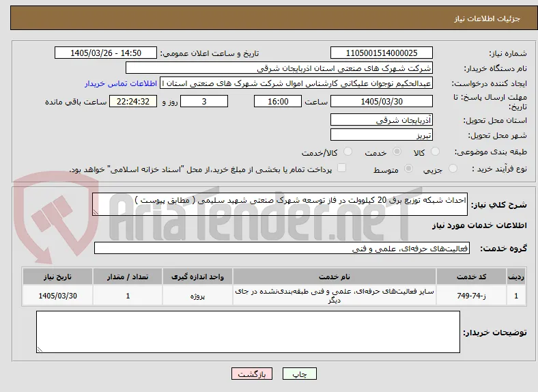Click the نام خدمت column header
This screenshot has width=538, height=392.
pyautogui.click(x=334, y=277)
